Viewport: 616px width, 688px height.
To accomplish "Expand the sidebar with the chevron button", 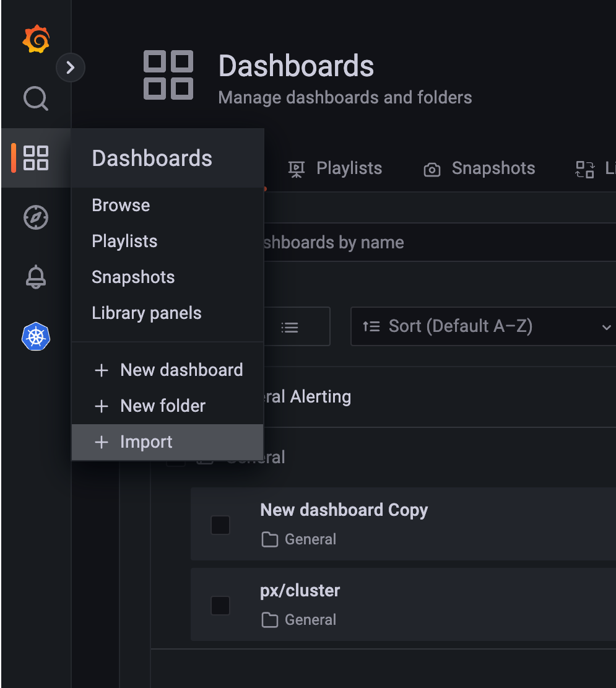I will [x=71, y=67].
